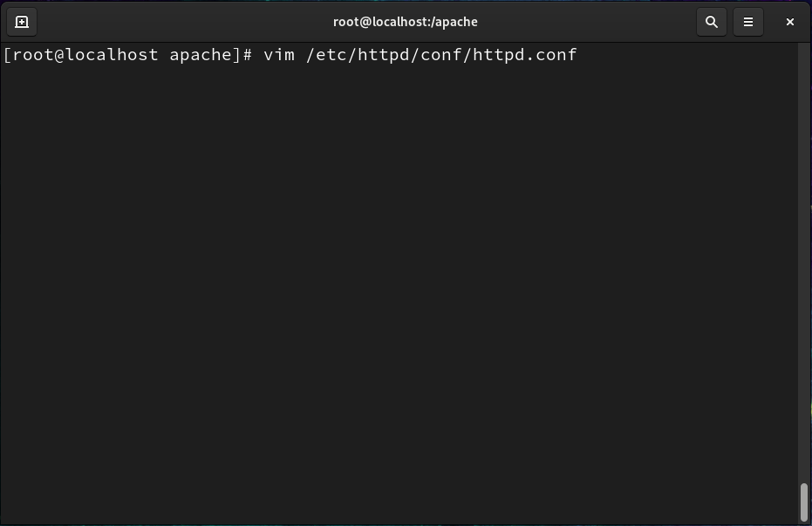Open a new terminal tab
The width and height of the screenshot is (812, 526).
point(22,22)
